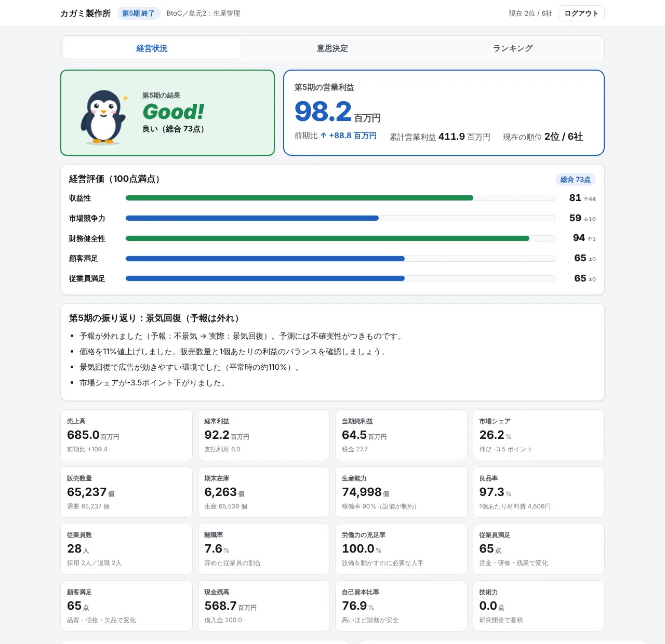This screenshot has width=665, height=644.
Task: Click the カガミ製作所 company name
Action: point(86,14)
